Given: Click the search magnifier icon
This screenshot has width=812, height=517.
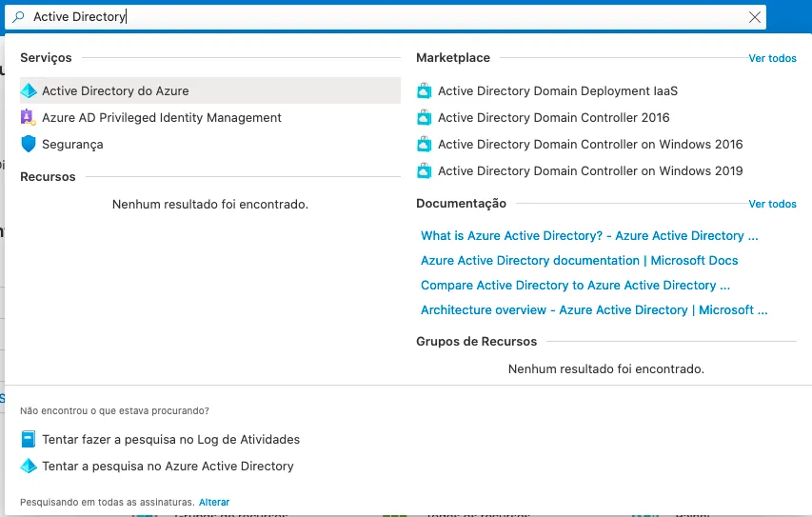Looking at the screenshot, I should coord(18,16).
